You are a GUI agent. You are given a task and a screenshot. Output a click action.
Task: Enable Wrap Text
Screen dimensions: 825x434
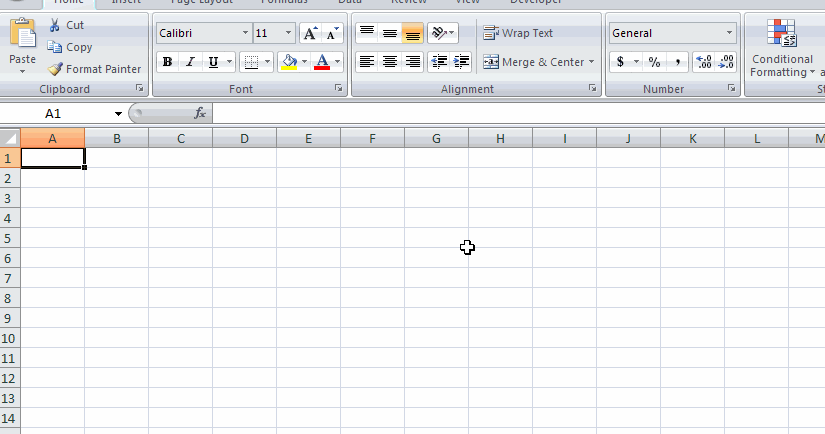pyautogui.click(x=518, y=33)
